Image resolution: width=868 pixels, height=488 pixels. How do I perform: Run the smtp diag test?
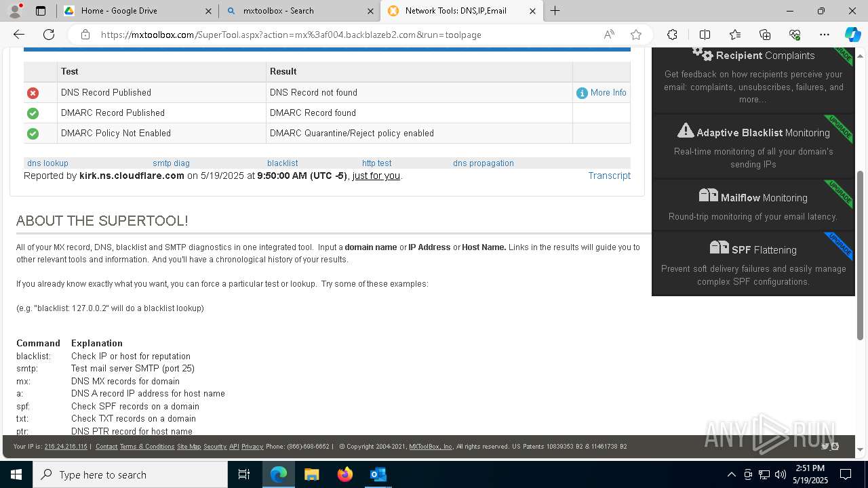point(171,163)
